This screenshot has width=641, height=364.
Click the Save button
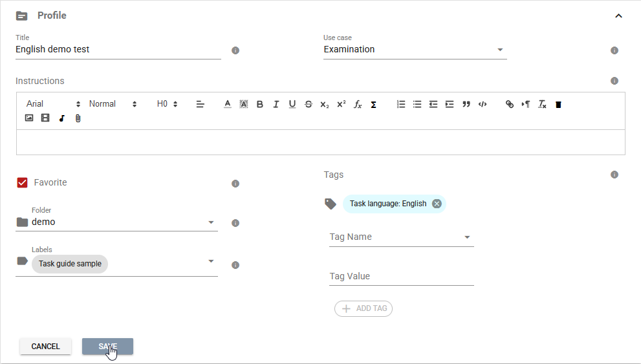[x=107, y=347]
